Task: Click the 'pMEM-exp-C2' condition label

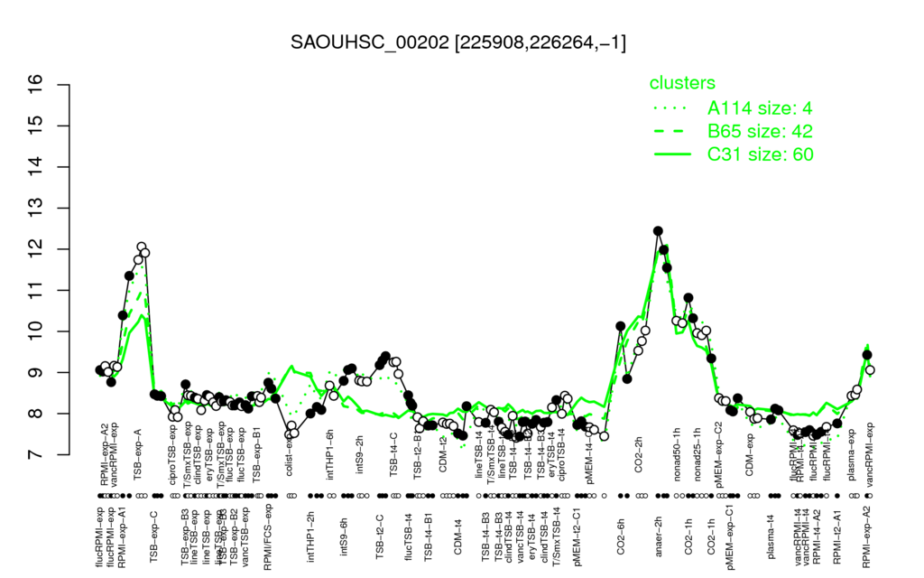Action: point(719,453)
